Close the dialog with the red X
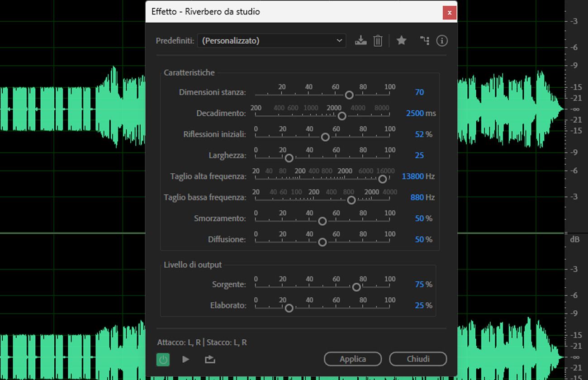588x380 pixels. tap(449, 13)
